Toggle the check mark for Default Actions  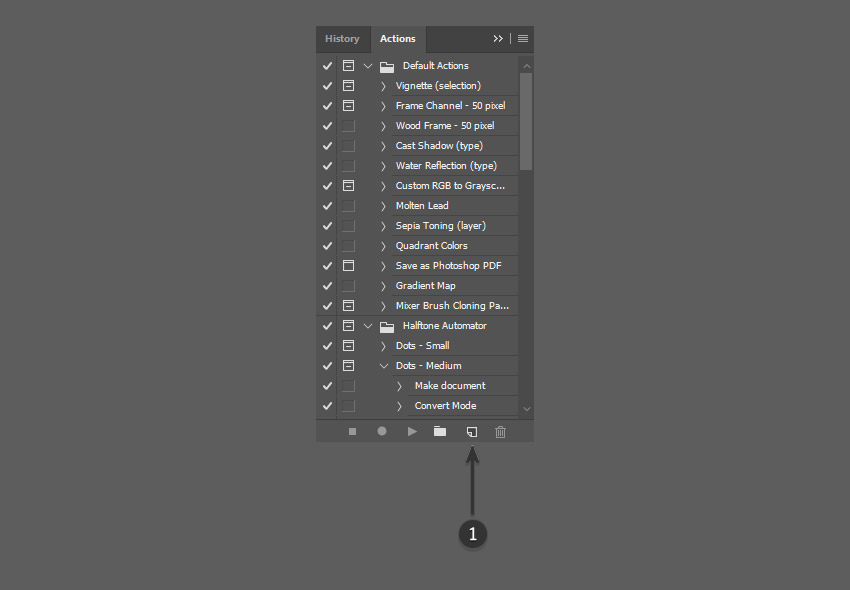327,66
